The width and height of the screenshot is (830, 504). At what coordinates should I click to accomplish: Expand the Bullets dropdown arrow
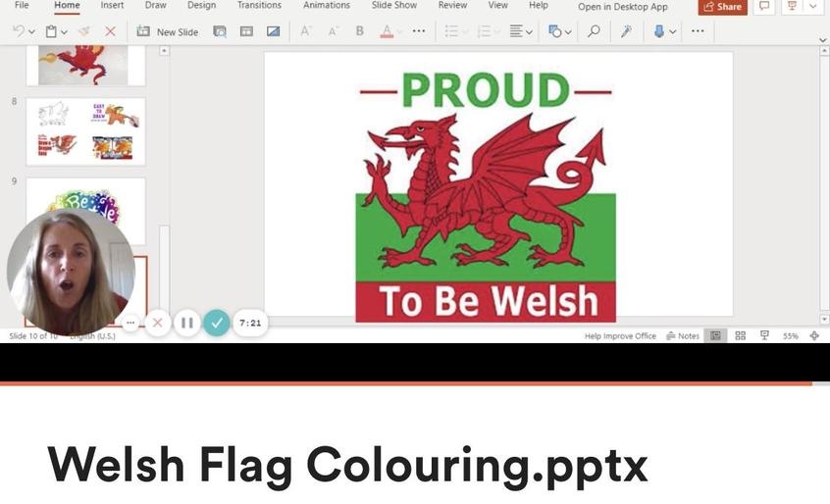pos(465,32)
